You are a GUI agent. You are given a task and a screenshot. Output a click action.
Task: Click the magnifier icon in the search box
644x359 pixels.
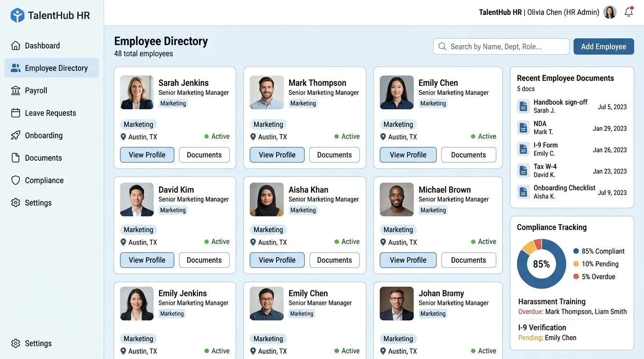click(442, 47)
